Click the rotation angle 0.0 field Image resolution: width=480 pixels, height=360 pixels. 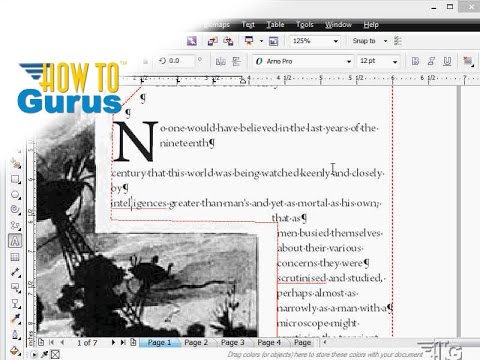point(180,61)
